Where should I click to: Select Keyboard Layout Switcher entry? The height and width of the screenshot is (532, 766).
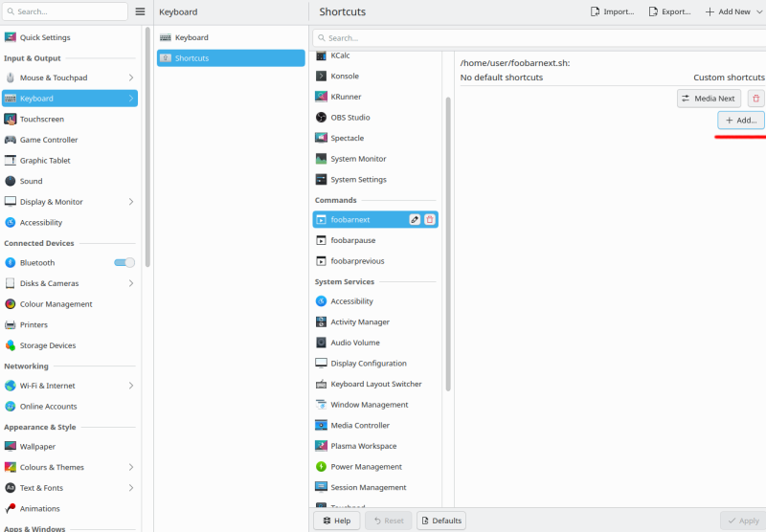coord(375,384)
